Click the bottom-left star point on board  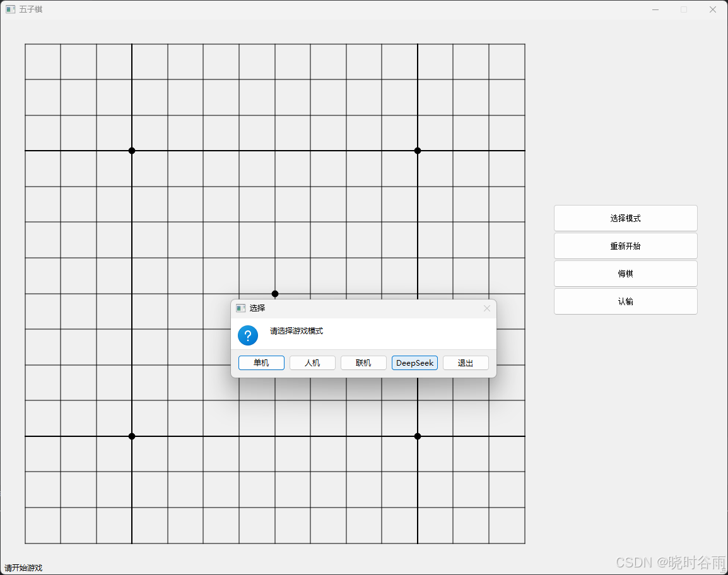pyautogui.click(x=132, y=436)
